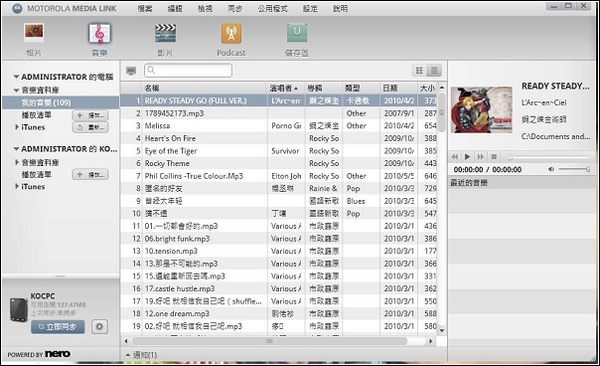600x366 pixels.
Task: Collapse the first 音樂資料庫 node
Action: [16, 90]
